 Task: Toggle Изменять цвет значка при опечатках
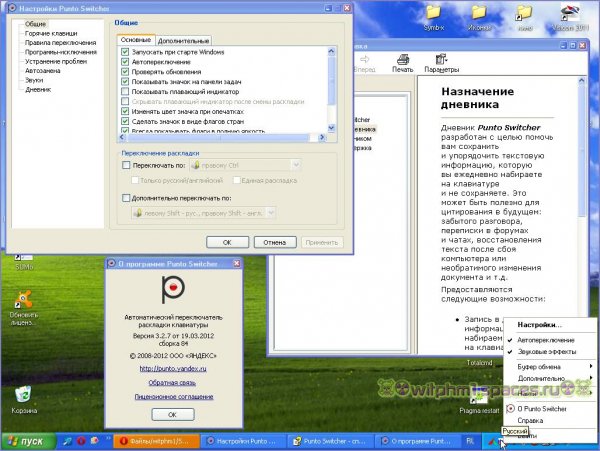click(125, 111)
